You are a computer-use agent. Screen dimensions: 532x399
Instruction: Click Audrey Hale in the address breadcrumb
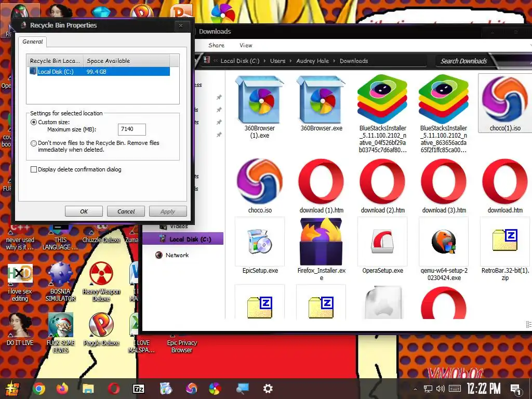point(312,61)
